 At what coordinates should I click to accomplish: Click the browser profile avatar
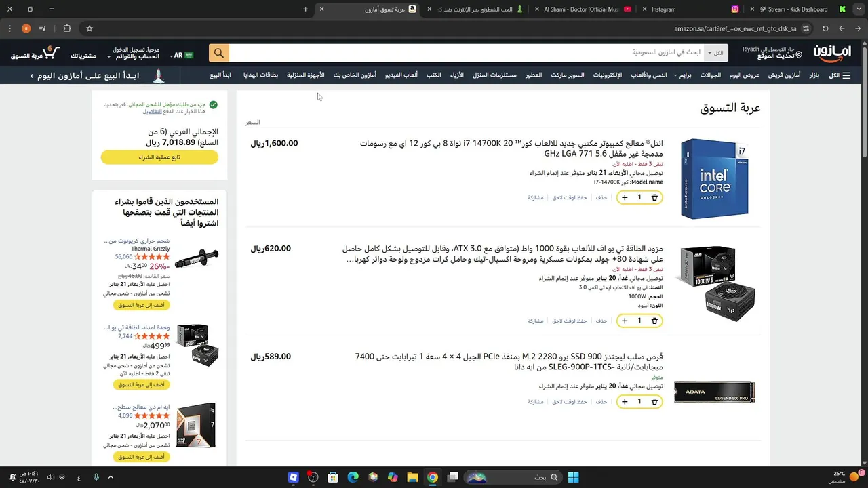click(26, 28)
